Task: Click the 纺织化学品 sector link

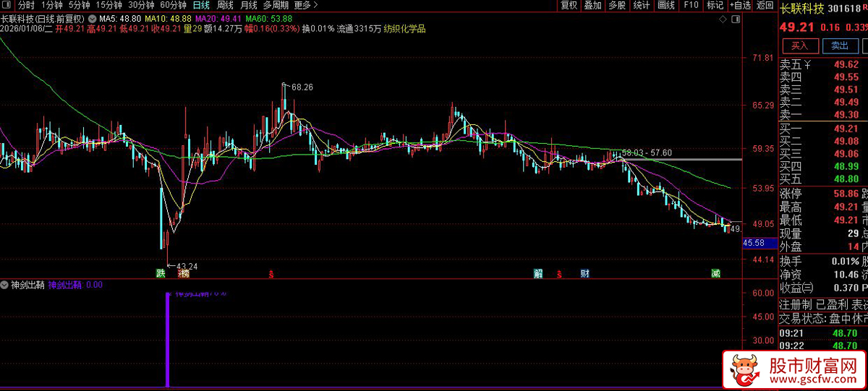Action: point(405,29)
